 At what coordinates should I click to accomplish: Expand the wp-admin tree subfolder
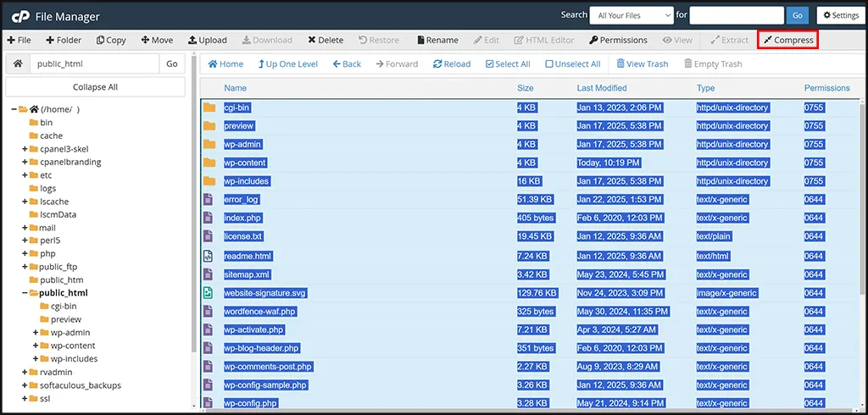(x=36, y=333)
